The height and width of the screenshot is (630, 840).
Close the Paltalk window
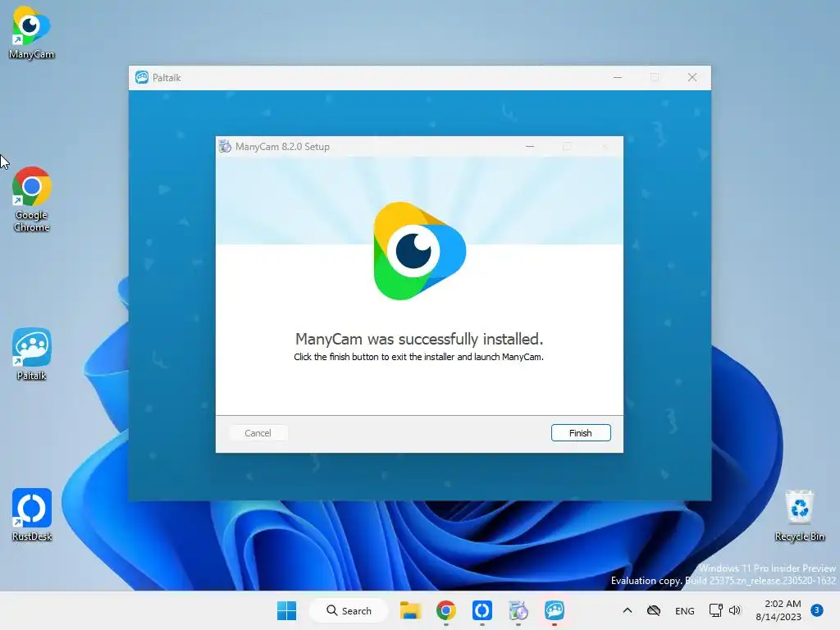[x=692, y=78]
